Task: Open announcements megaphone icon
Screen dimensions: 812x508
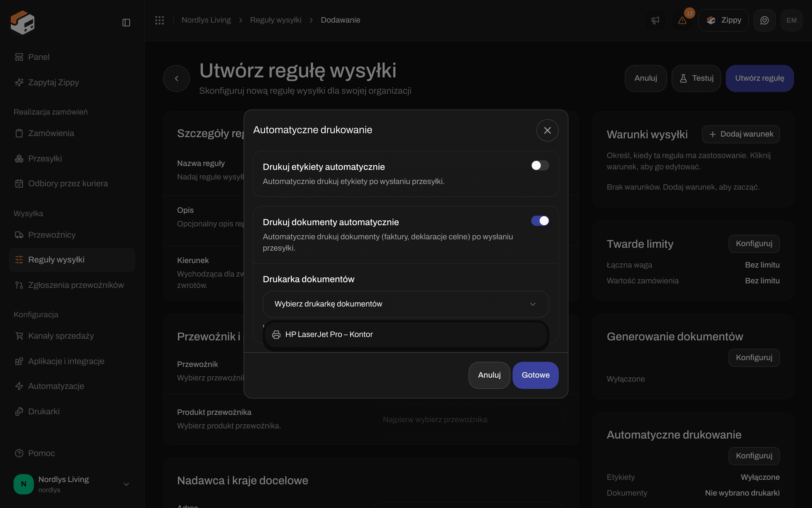Action: point(655,20)
